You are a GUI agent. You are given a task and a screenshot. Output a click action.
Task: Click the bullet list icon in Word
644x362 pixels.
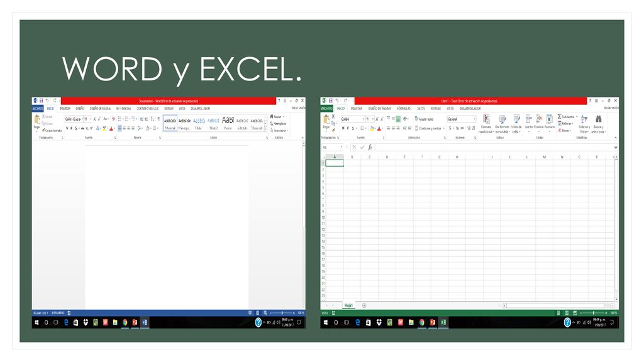pos(120,119)
